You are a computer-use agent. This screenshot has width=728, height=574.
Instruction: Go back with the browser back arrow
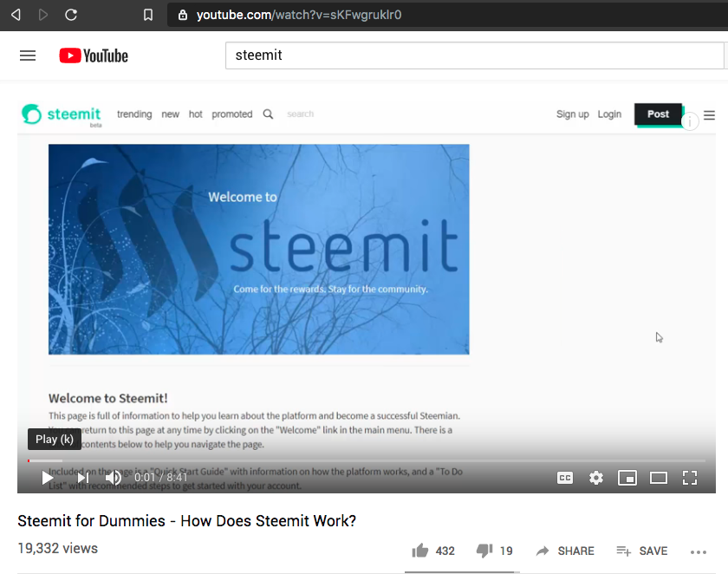(16, 15)
